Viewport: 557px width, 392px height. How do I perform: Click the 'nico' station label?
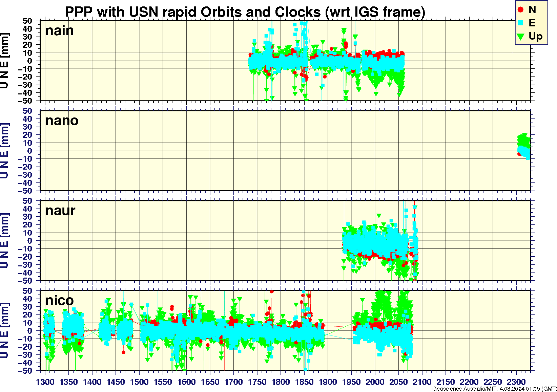click(60, 300)
